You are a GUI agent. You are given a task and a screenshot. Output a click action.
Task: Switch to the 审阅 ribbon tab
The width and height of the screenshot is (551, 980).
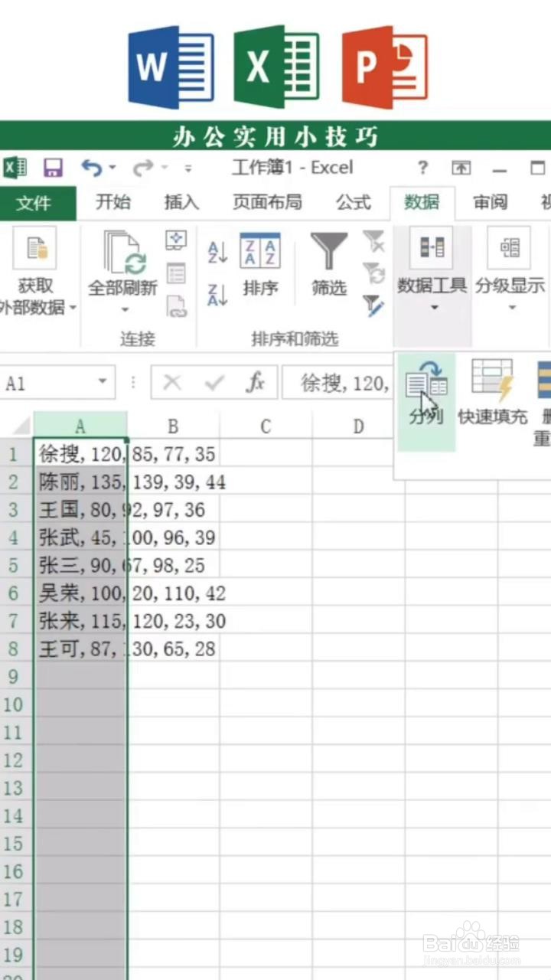[491, 202]
